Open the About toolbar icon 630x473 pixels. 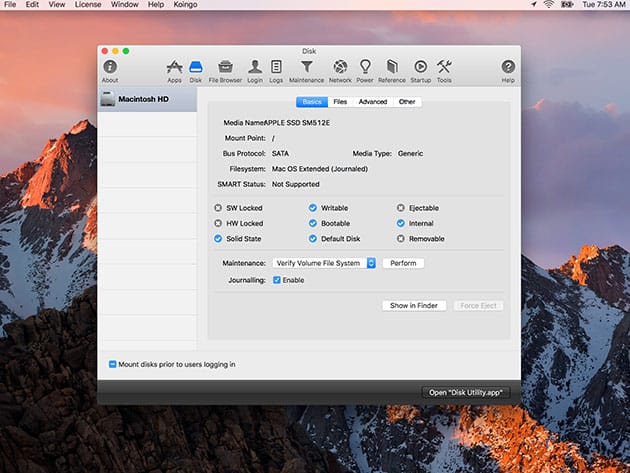coord(110,67)
